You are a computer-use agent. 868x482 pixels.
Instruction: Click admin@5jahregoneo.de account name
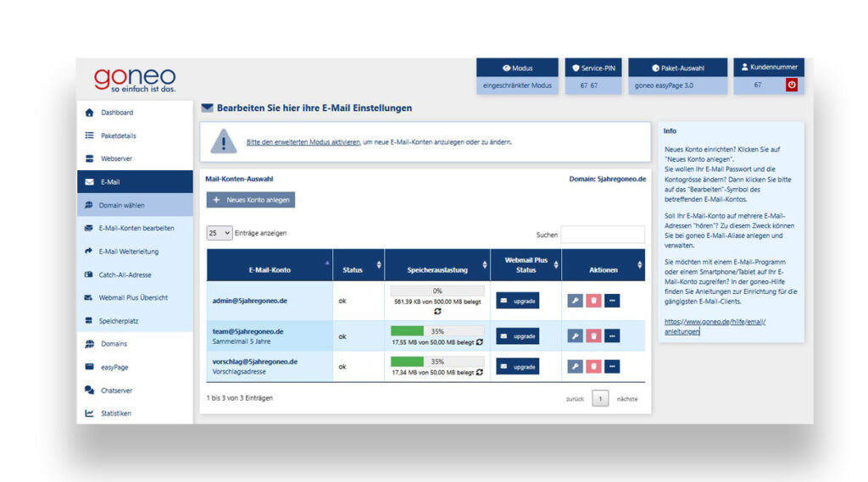250,301
